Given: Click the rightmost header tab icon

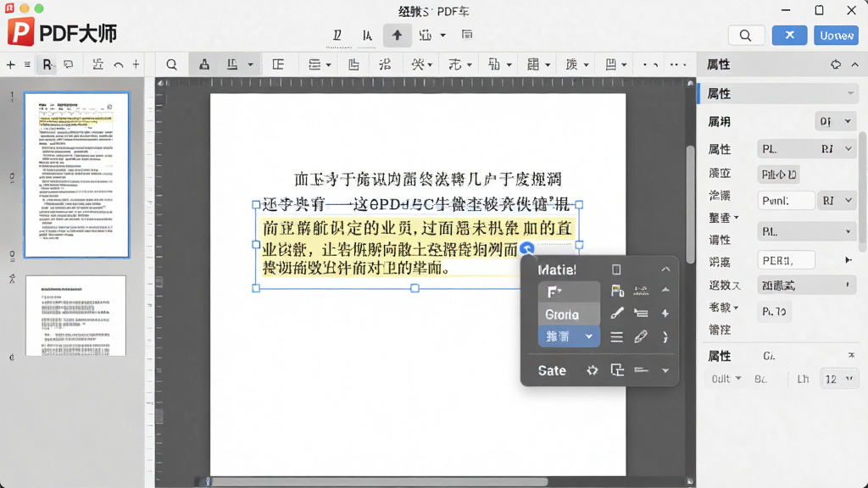Looking at the screenshot, I should pyautogui.click(x=467, y=35).
